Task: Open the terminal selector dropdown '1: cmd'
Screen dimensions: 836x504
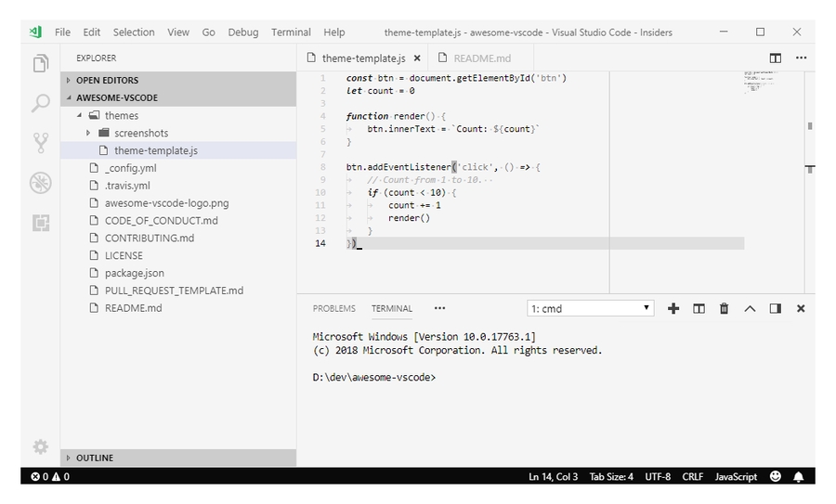Action: pos(591,308)
